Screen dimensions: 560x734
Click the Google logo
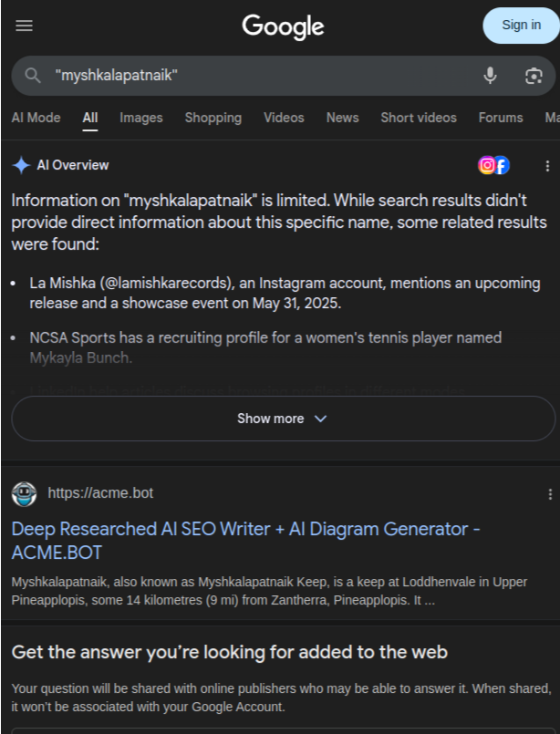283,26
